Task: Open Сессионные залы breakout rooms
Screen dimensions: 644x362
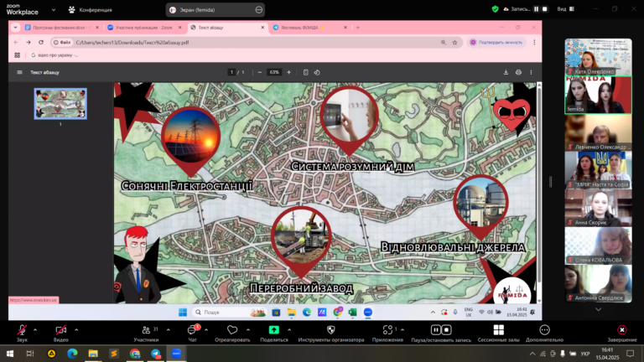Action: pyautogui.click(x=497, y=330)
